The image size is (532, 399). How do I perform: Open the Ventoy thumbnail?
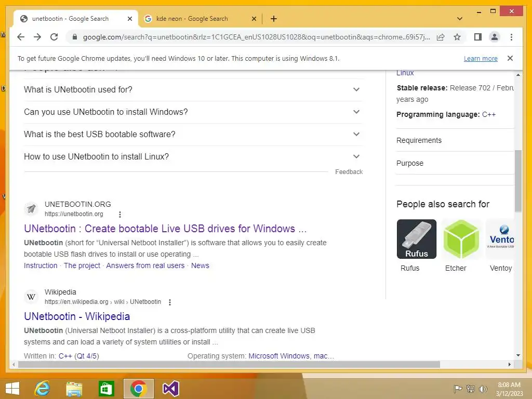coord(500,239)
